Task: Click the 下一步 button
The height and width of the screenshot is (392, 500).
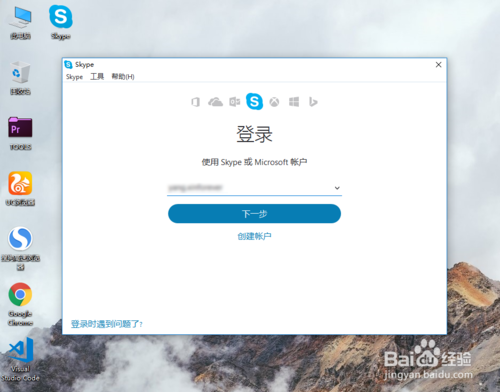Action: click(x=254, y=214)
